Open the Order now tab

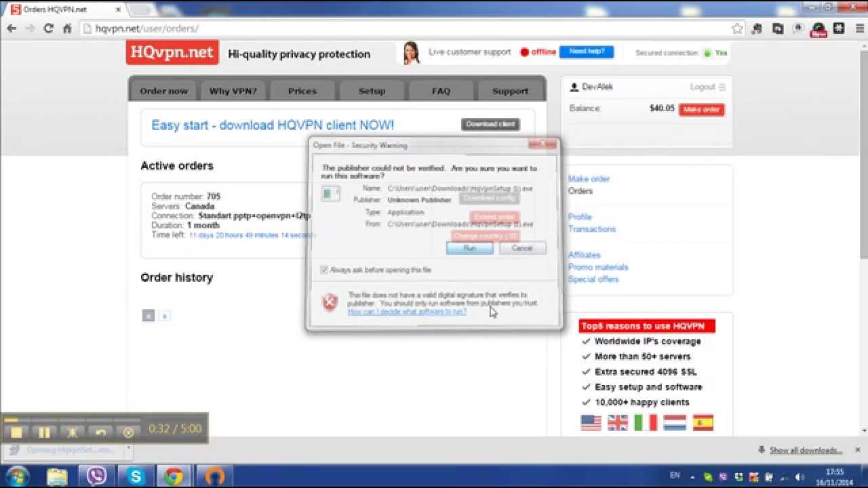pyautogui.click(x=163, y=91)
